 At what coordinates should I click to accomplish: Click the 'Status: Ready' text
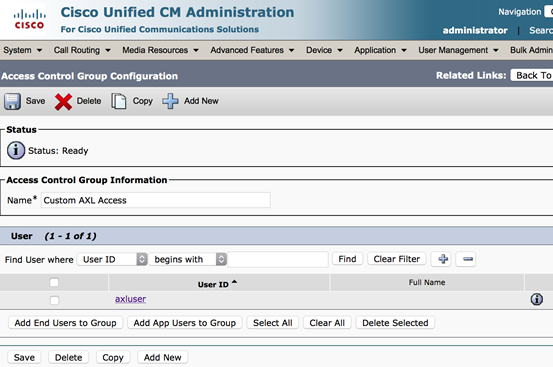tap(58, 151)
